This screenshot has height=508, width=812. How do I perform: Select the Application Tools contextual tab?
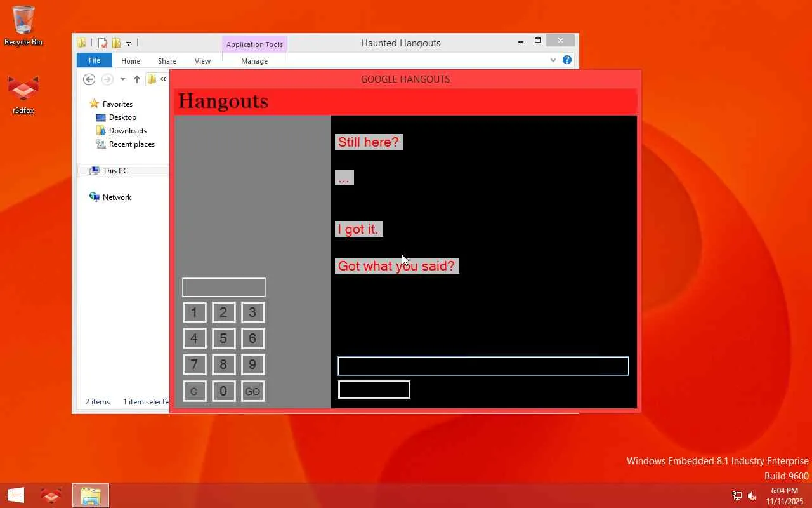(254, 44)
